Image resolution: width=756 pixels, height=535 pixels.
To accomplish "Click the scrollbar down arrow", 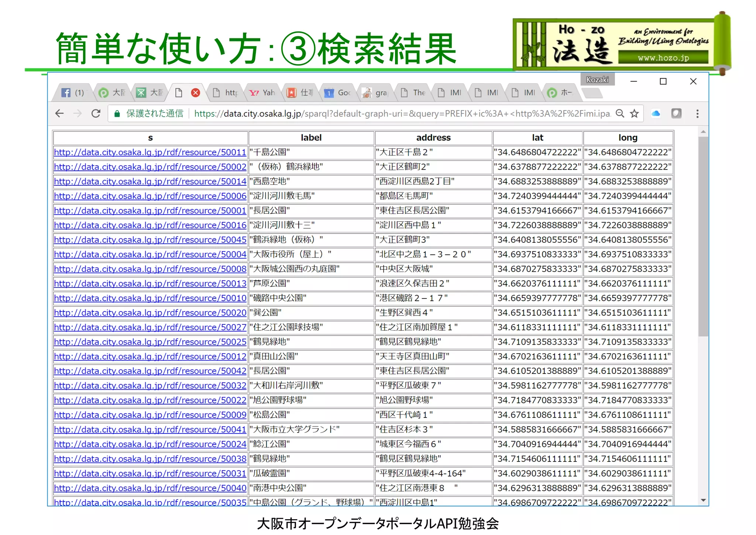I will (703, 500).
